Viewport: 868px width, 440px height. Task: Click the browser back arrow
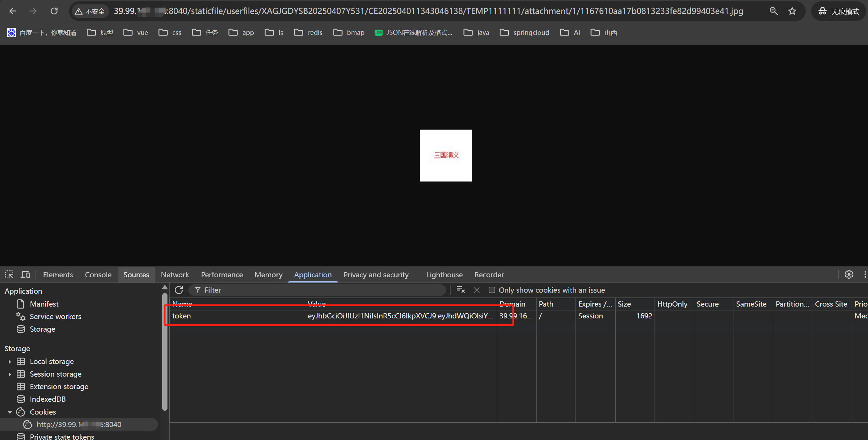click(x=13, y=11)
